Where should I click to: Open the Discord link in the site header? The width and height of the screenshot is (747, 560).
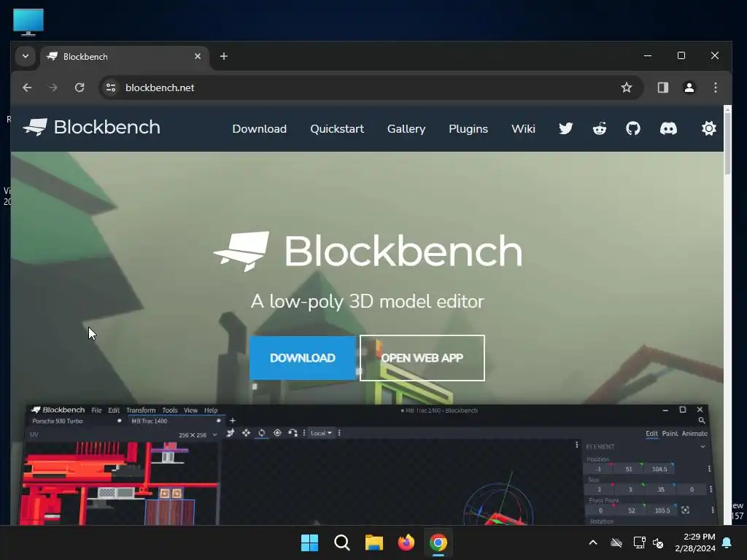coord(668,128)
